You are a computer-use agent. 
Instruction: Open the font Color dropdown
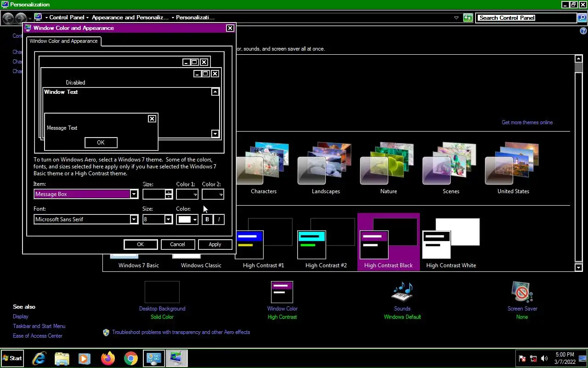click(x=195, y=219)
